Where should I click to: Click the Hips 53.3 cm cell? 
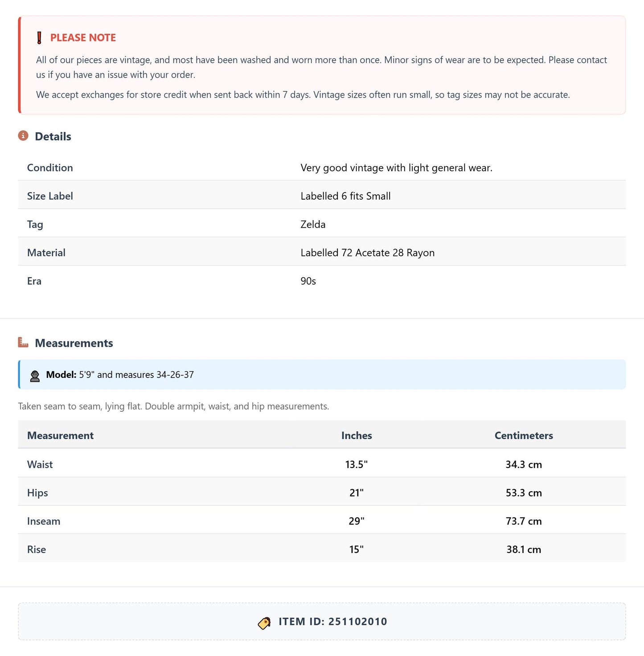(x=524, y=493)
